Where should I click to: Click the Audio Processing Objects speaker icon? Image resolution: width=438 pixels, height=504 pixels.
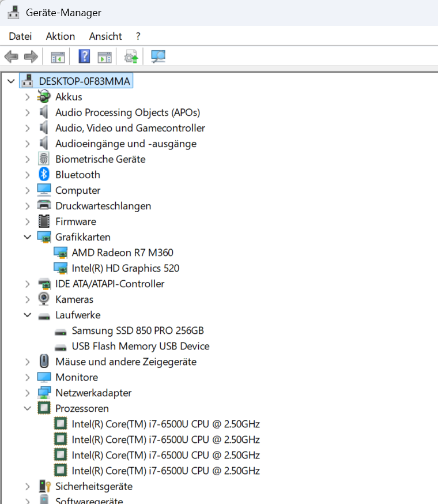click(x=44, y=112)
